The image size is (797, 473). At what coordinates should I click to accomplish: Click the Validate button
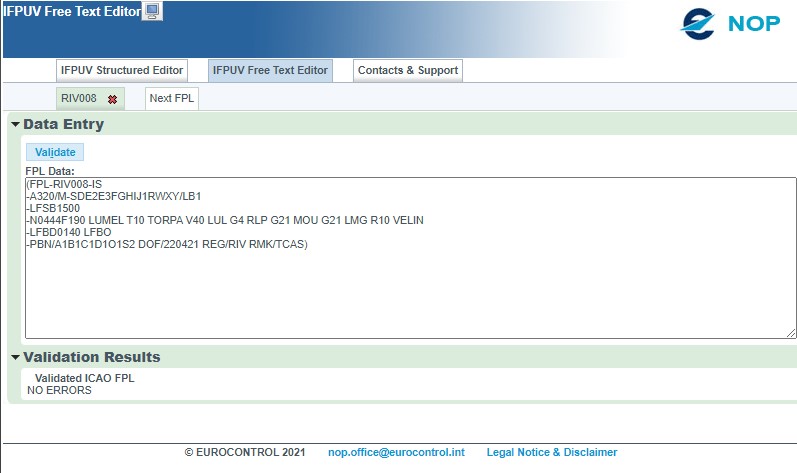click(55, 152)
